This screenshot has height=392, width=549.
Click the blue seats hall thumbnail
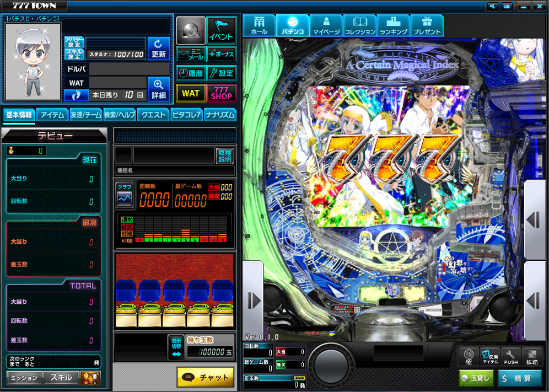174,291
